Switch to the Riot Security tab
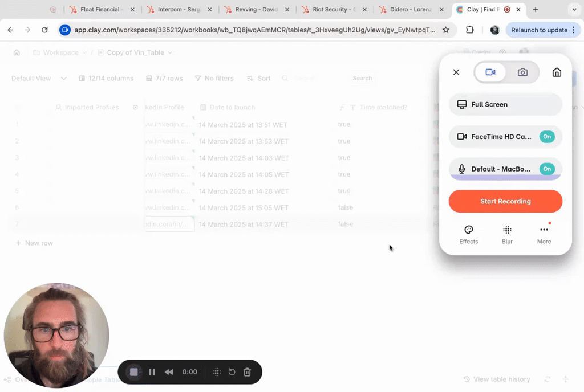 pos(335,10)
